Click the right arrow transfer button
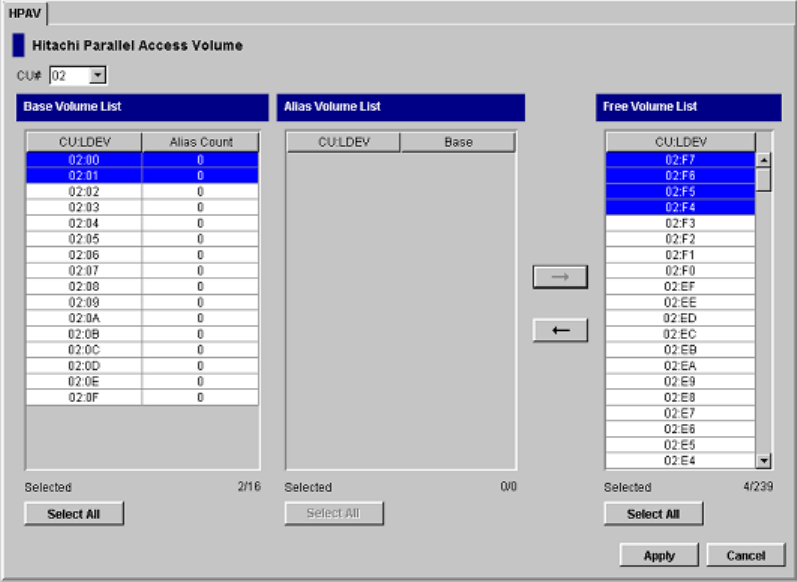The width and height of the screenshot is (797, 582). click(x=560, y=277)
